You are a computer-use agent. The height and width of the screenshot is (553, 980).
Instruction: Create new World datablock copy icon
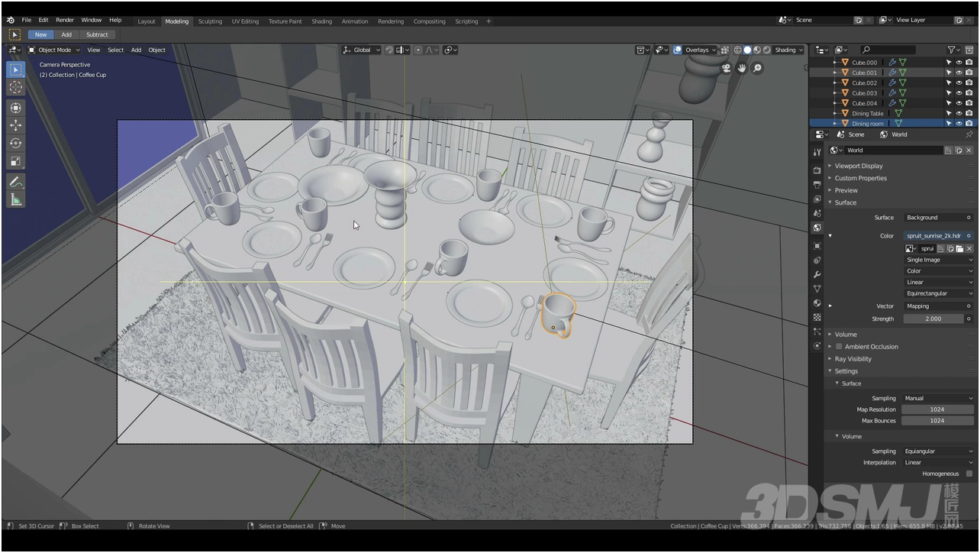pos(959,150)
